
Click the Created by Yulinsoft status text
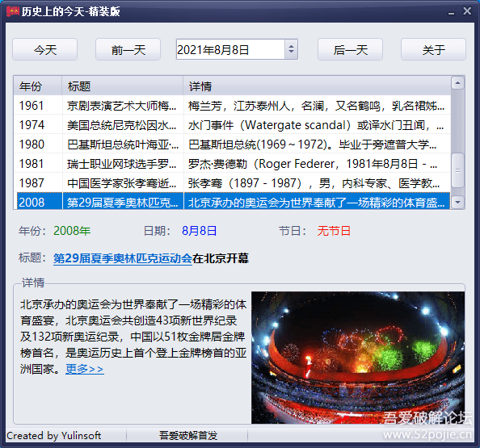coord(54,435)
